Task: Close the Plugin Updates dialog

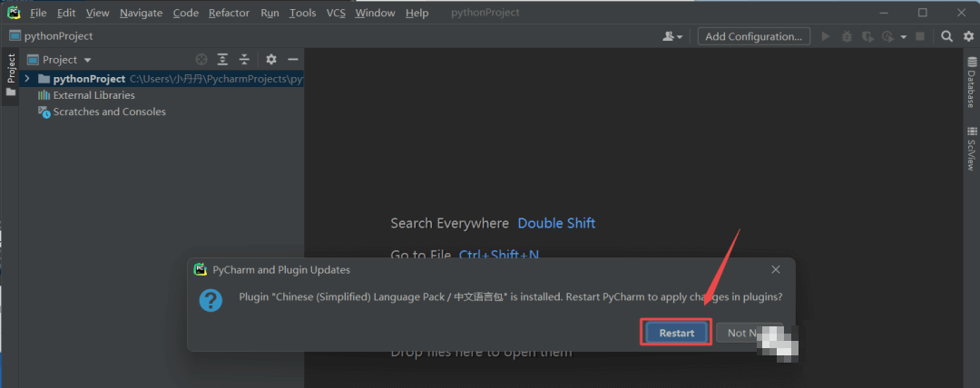Action: [x=776, y=269]
